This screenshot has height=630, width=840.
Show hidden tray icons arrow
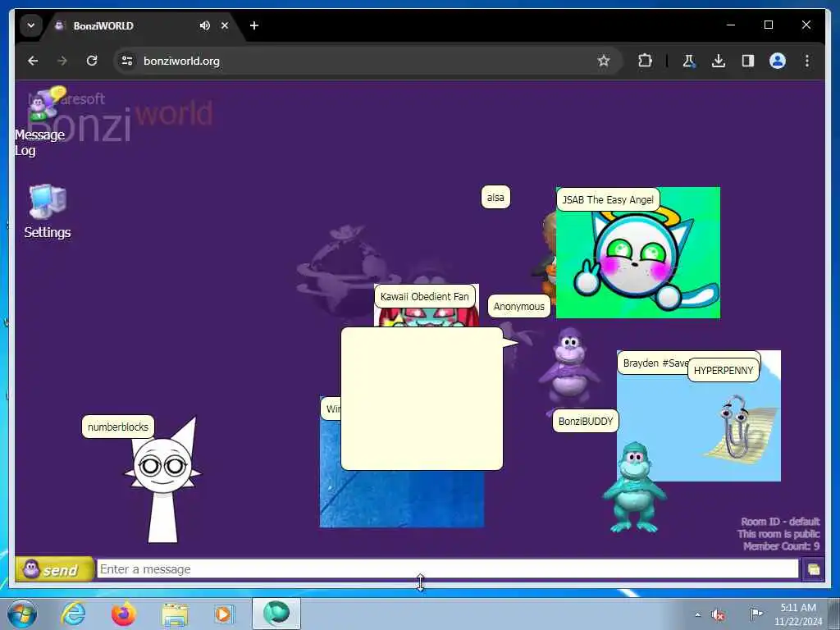point(697,614)
